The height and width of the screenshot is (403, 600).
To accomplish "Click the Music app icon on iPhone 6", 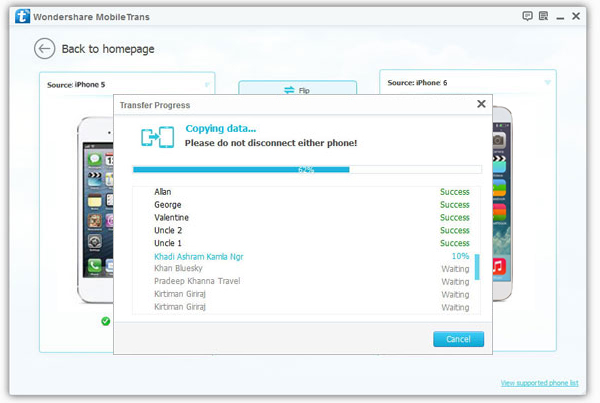I will click(499, 266).
